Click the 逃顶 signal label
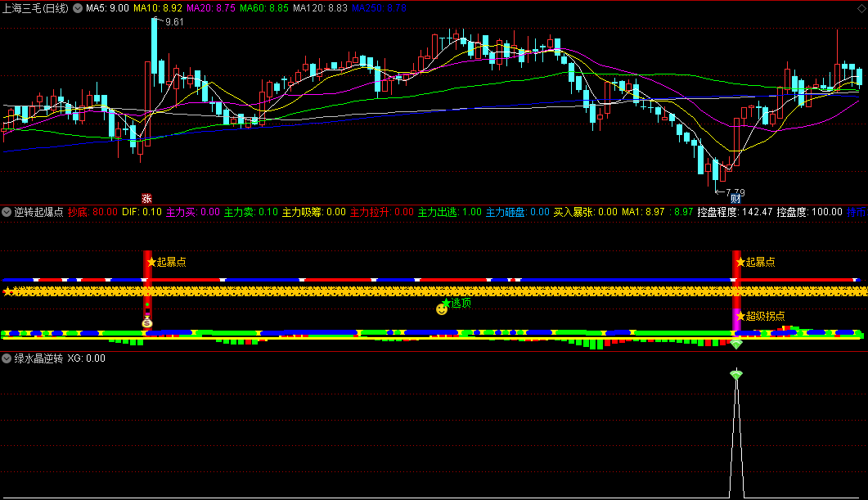The width and height of the screenshot is (868, 500). click(x=461, y=303)
